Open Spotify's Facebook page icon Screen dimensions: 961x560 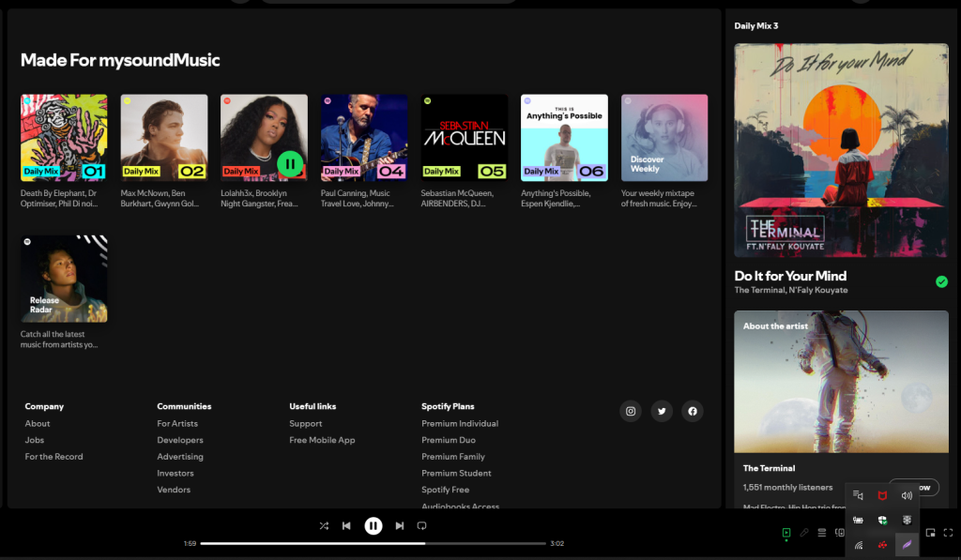pos(693,411)
